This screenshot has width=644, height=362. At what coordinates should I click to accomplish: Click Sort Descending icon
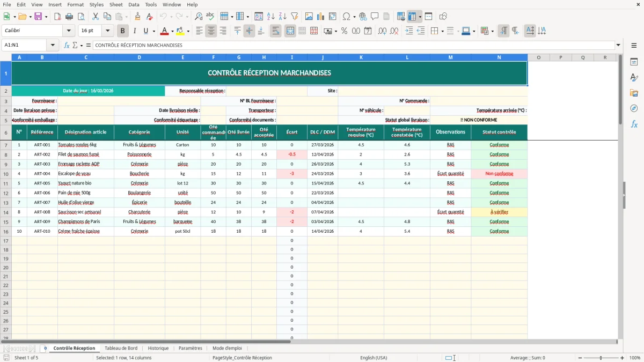coord(283,17)
